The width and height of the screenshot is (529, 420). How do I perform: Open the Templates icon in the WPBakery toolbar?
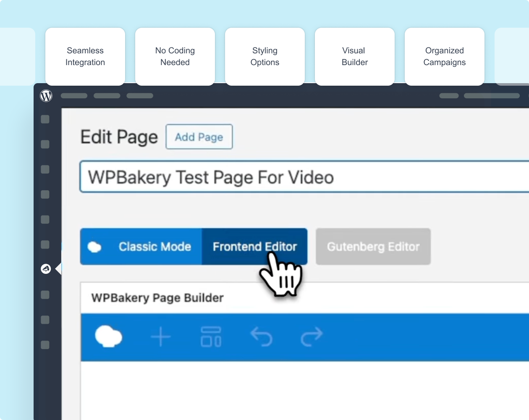[x=211, y=336]
